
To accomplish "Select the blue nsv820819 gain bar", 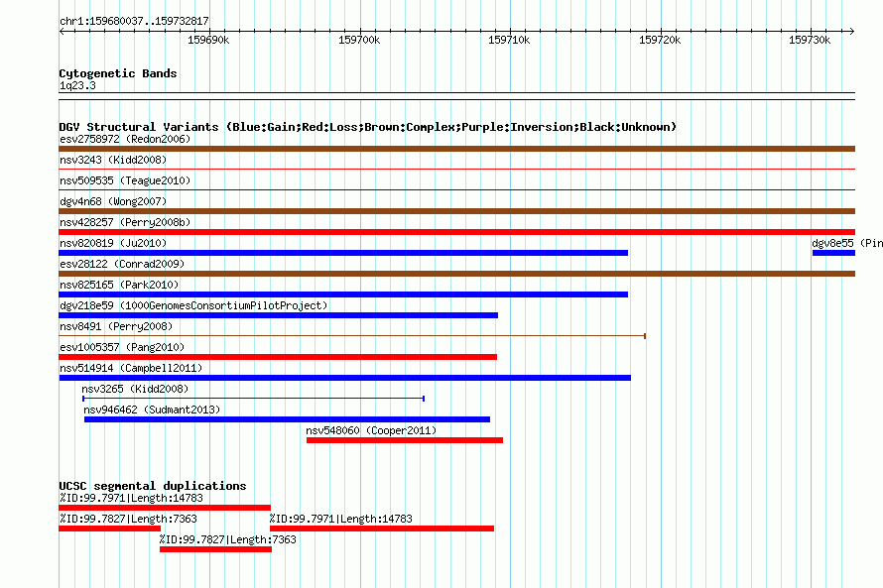I will 343,253.
